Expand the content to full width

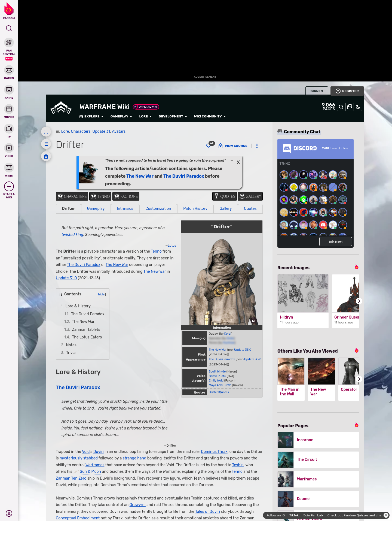(46, 132)
